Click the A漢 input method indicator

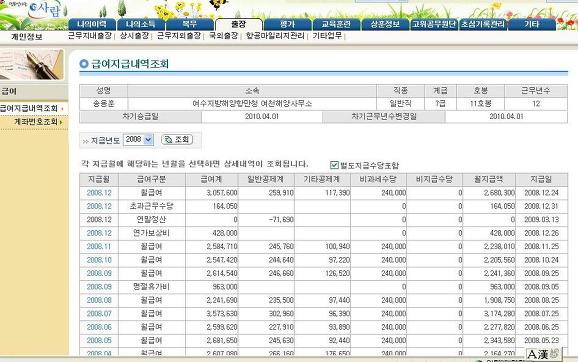point(543,354)
